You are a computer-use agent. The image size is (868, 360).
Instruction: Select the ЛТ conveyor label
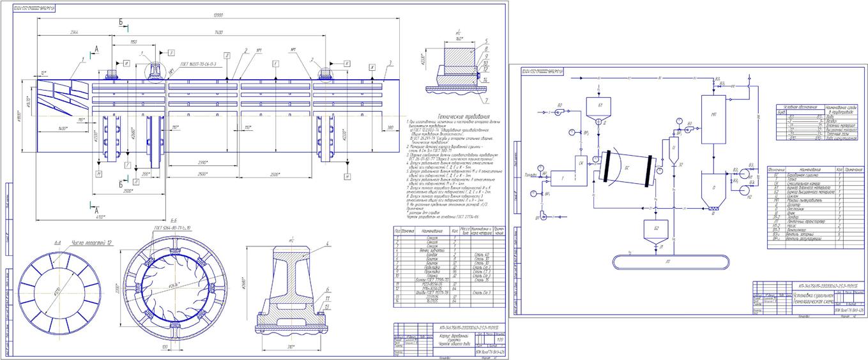click(x=667, y=260)
